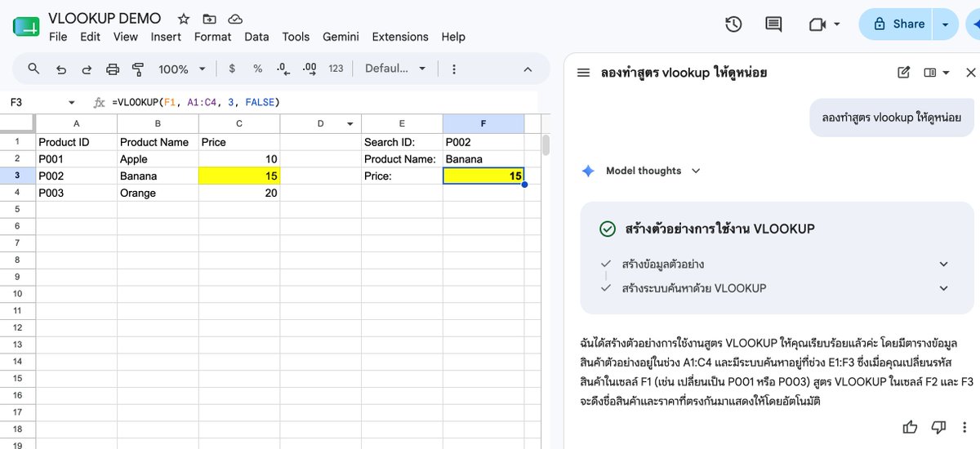This screenshot has width=980, height=449.
Task: Open the Name box dropdown arrow
Action: point(71,103)
